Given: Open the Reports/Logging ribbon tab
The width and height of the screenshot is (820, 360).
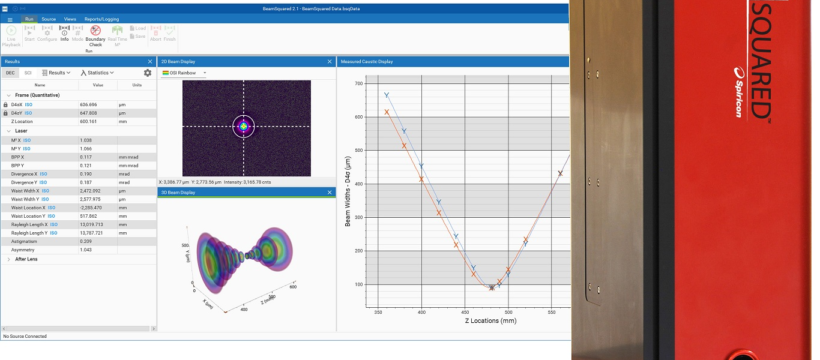Looking at the screenshot, I should click(102, 19).
